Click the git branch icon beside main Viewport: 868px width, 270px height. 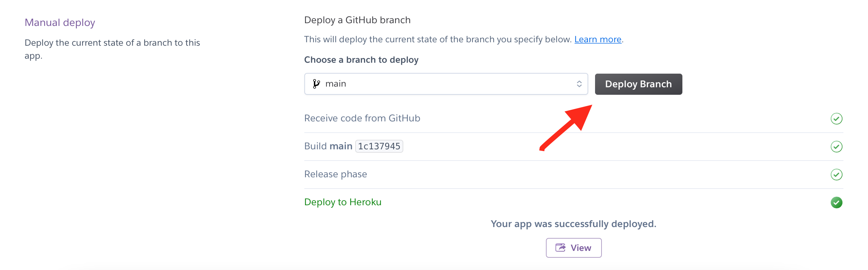tap(316, 84)
